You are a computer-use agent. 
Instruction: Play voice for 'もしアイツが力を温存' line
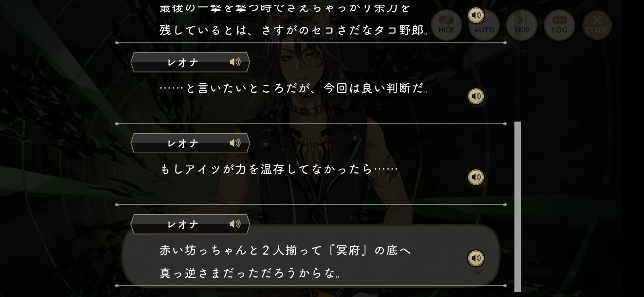coord(476,177)
